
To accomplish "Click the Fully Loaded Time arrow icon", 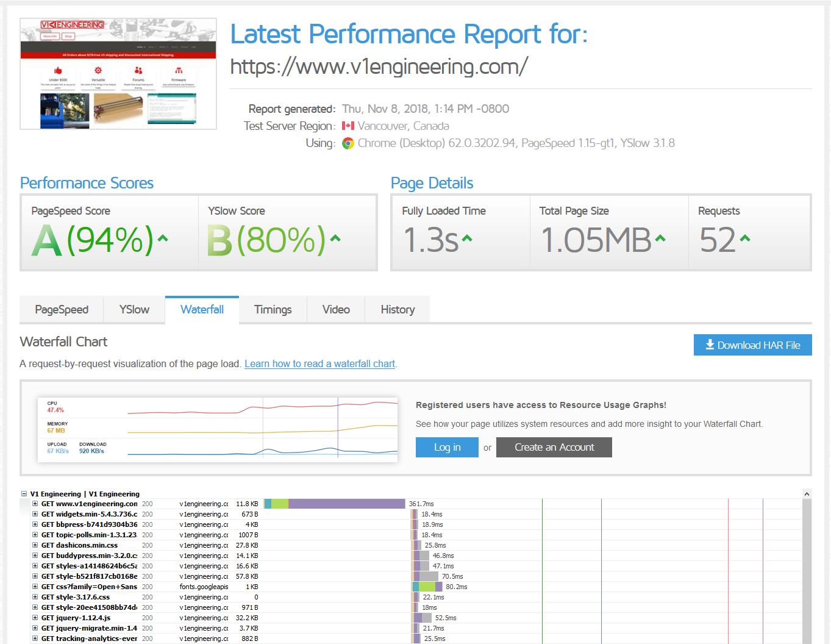I will (x=467, y=238).
